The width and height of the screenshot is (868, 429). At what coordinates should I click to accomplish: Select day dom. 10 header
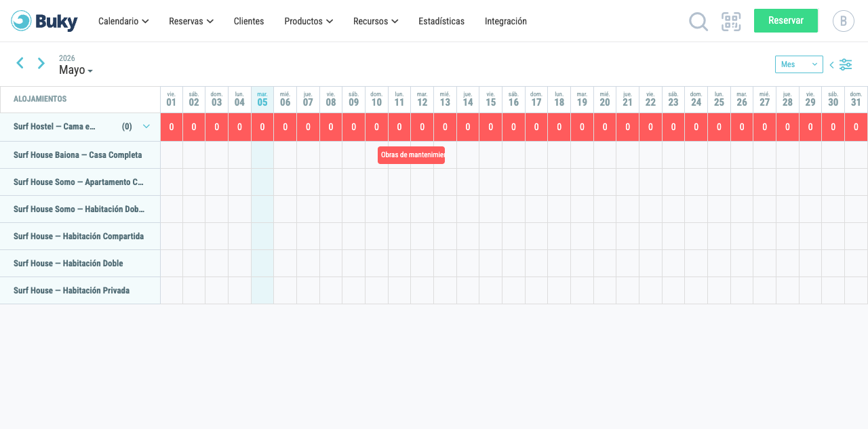pos(376,100)
